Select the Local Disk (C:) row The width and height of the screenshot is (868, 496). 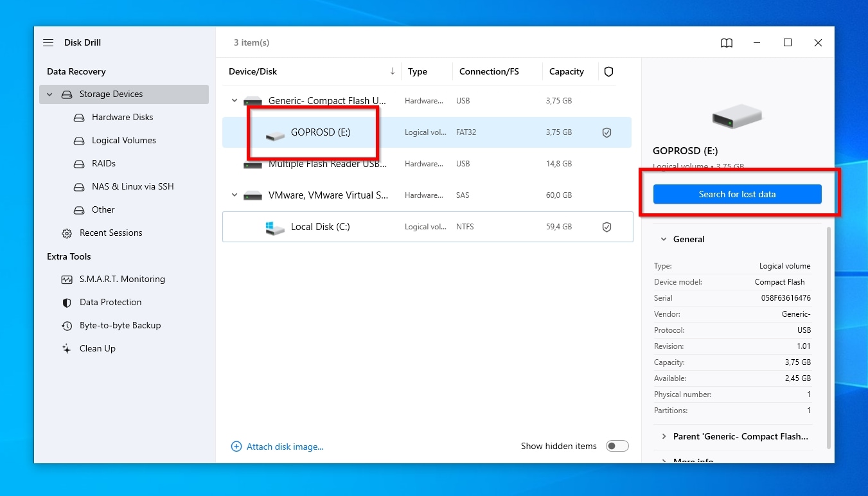(x=427, y=227)
